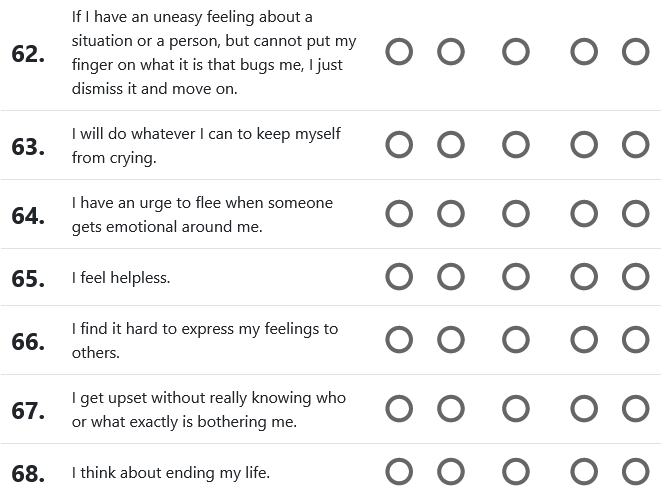The height and width of the screenshot is (496, 661).
Task: Select last radio option for question 62
Action: click(x=636, y=52)
